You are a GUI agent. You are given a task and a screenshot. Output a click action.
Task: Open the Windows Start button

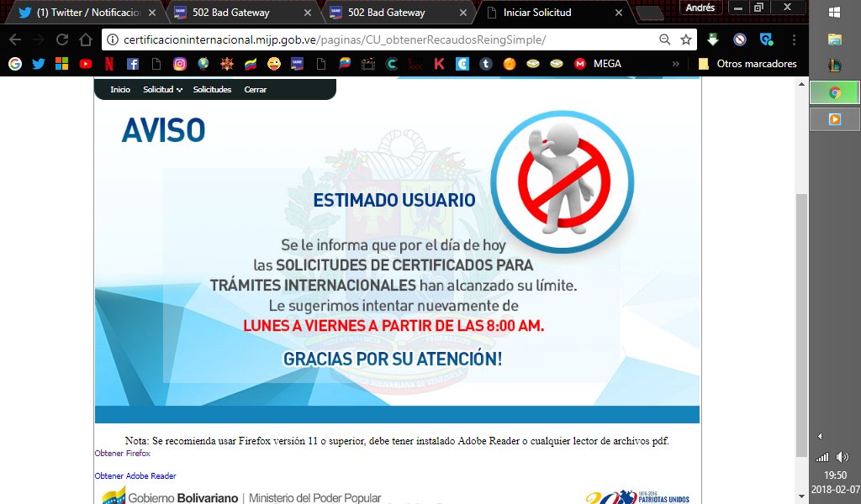click(x=835, y=12)
